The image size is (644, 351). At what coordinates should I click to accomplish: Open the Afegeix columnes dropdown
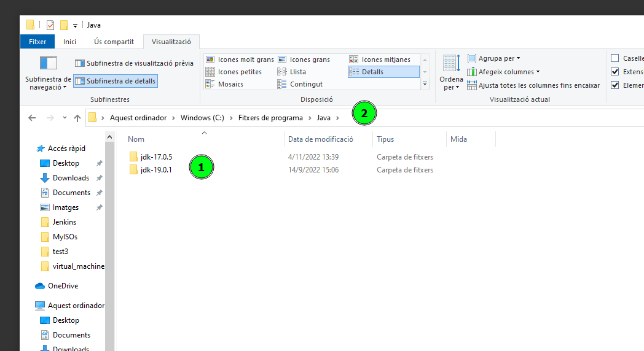click(x=503, y=72)
